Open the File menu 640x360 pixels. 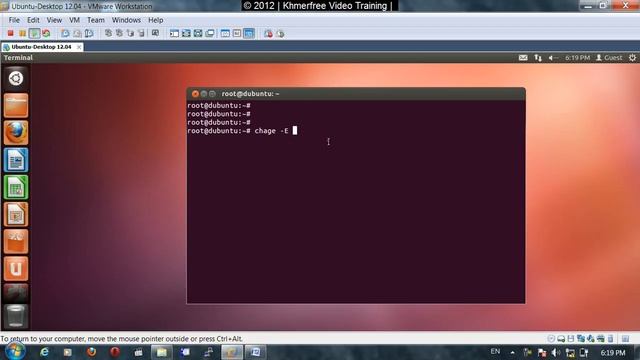[14, 20]
